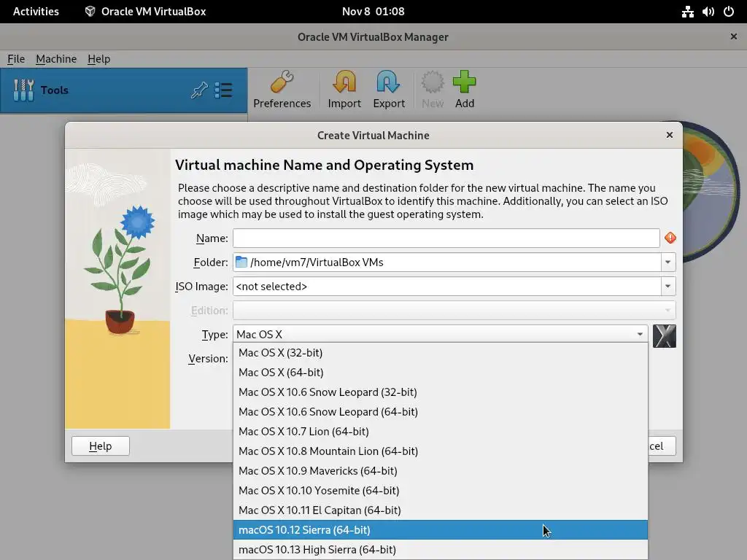Choose 10.6 Snow Leopard (64-bit)

[440, 412]
